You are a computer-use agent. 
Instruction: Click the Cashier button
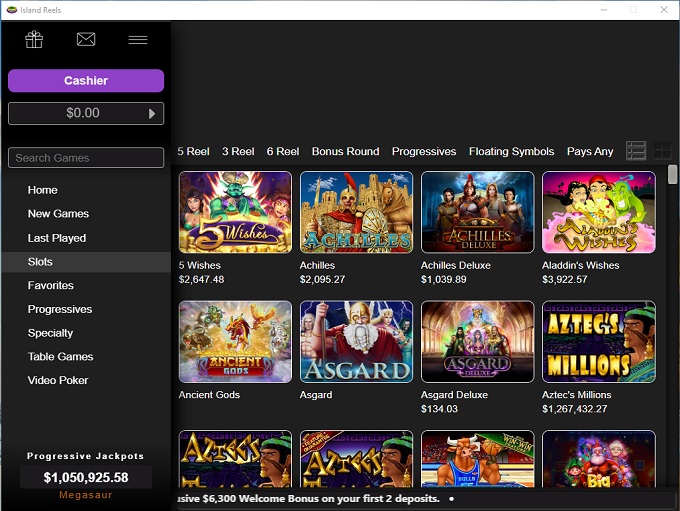coord(86,81)
